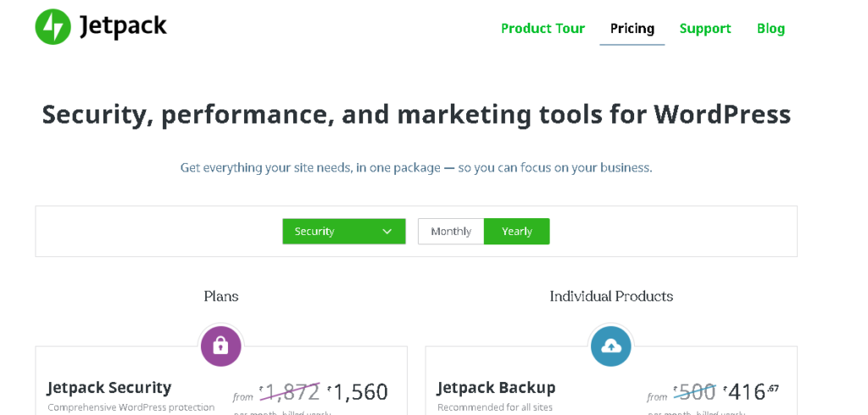Switch billing to Monthly
Viewport: 868px width, 415px height.
point(451,231)
